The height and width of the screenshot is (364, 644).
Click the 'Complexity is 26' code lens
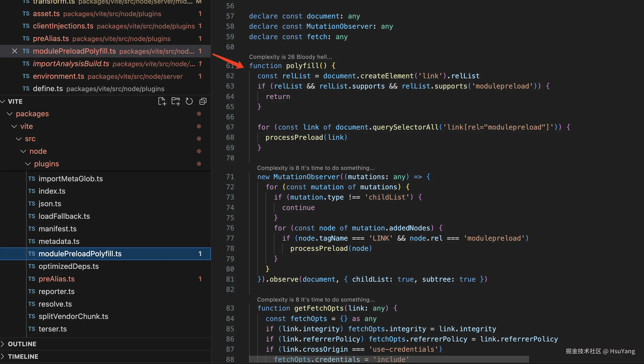pos(290,57)
